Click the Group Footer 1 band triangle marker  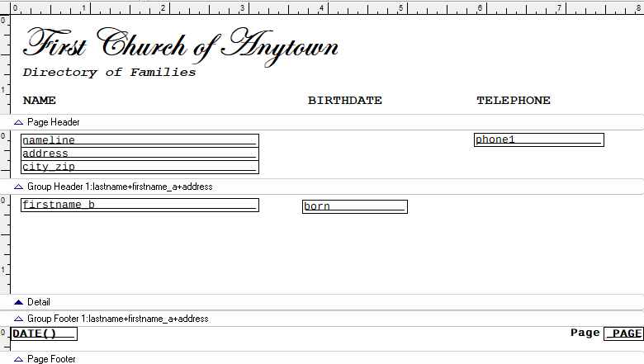(x=18, y=319)
